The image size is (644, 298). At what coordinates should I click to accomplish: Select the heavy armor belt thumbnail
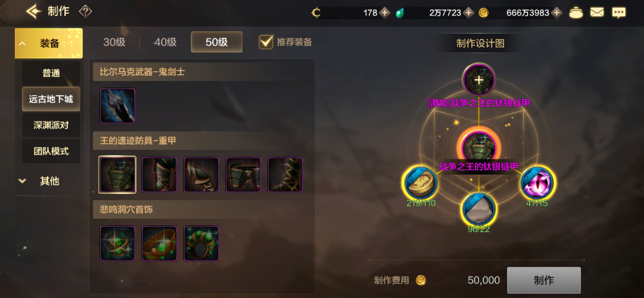(243, 175)
